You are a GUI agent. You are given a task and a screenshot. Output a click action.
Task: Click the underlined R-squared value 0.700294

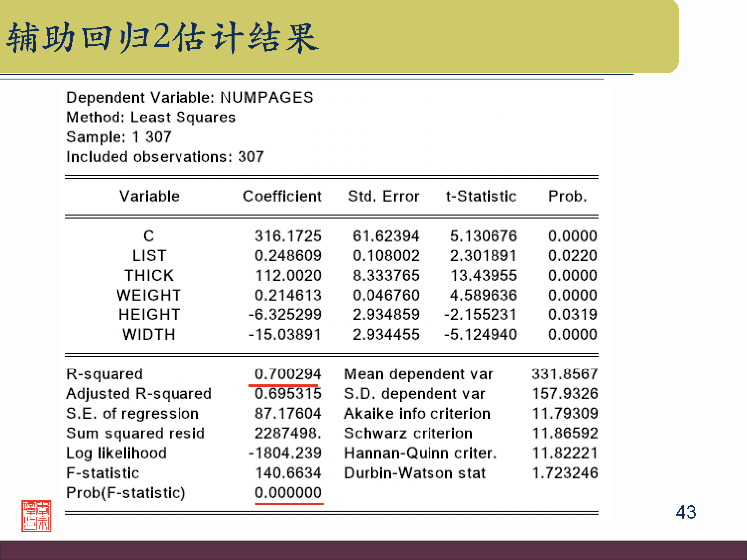[287, 374]
